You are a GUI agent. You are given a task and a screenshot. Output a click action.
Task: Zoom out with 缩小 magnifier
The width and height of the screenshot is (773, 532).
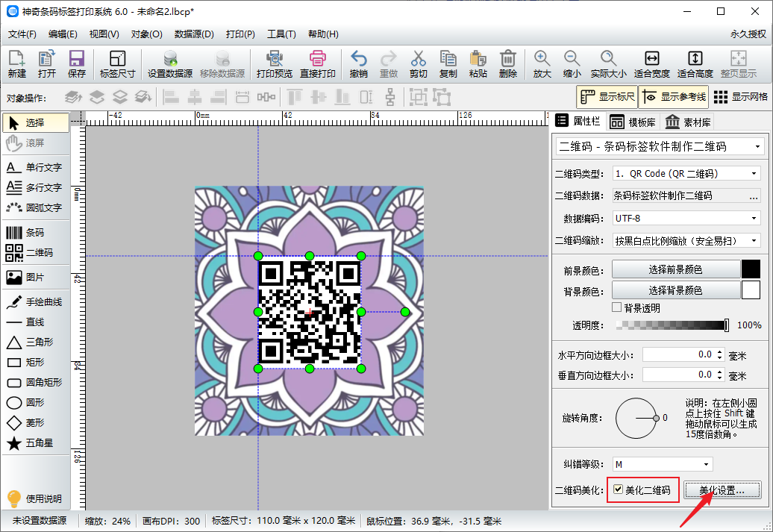[x=572, y=64]
